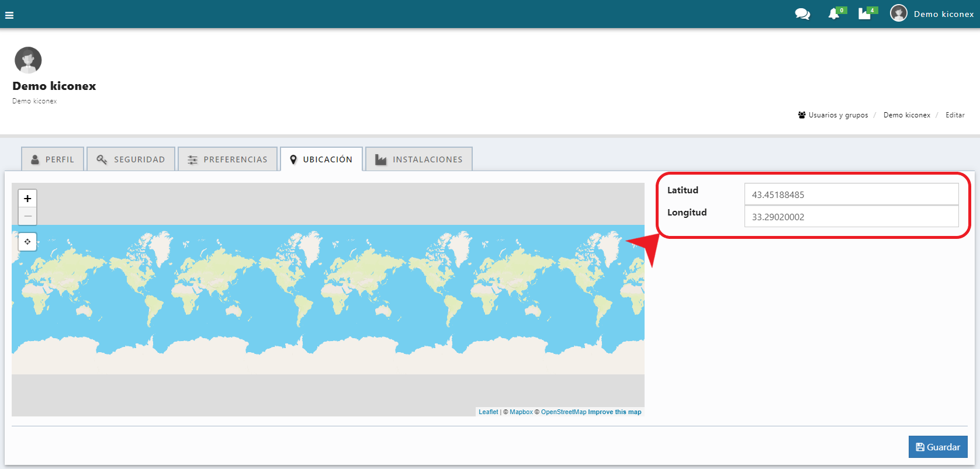Open the Seguridad tab
980x469 pixels.
click(x=131, y=159)
